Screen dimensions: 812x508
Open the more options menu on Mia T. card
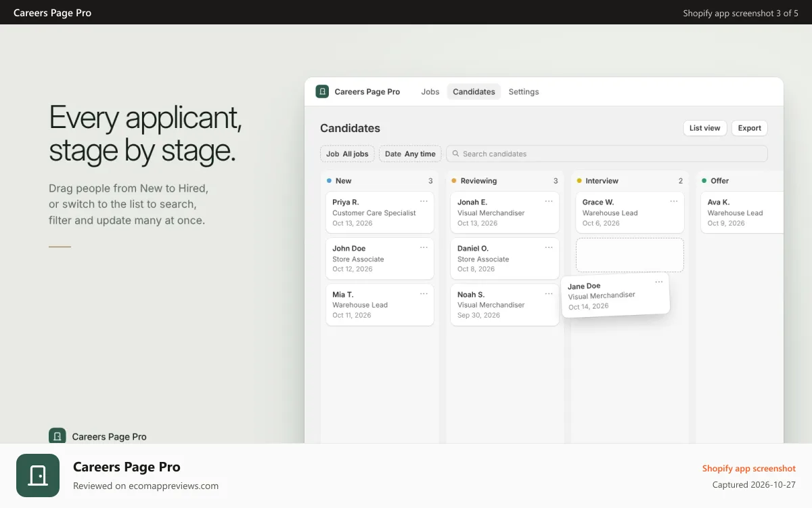click(424, 293)
